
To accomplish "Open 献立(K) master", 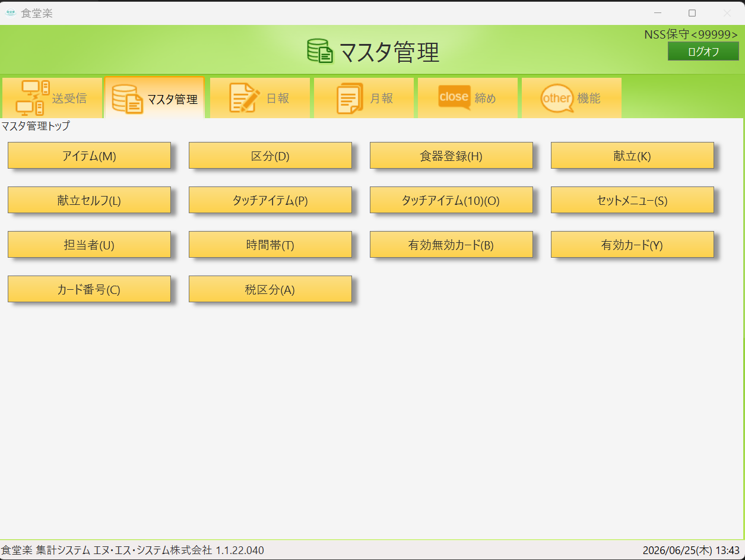I will (632, 156).
